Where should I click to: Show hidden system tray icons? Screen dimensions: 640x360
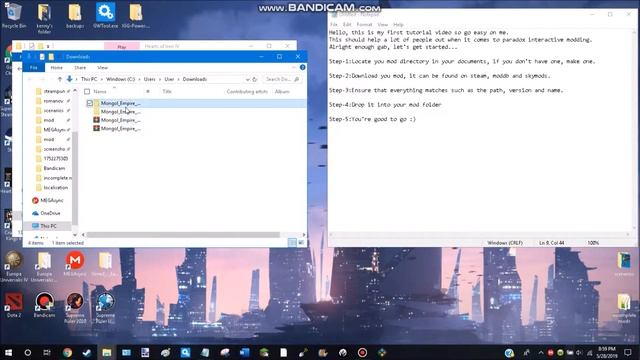coord(541,353)
